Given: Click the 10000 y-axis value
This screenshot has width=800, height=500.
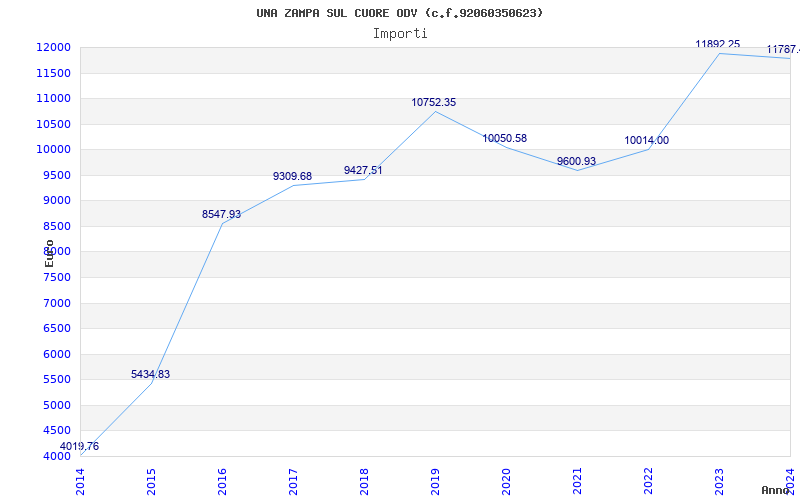Looking at the screenshot, I should tap(53, 149).
